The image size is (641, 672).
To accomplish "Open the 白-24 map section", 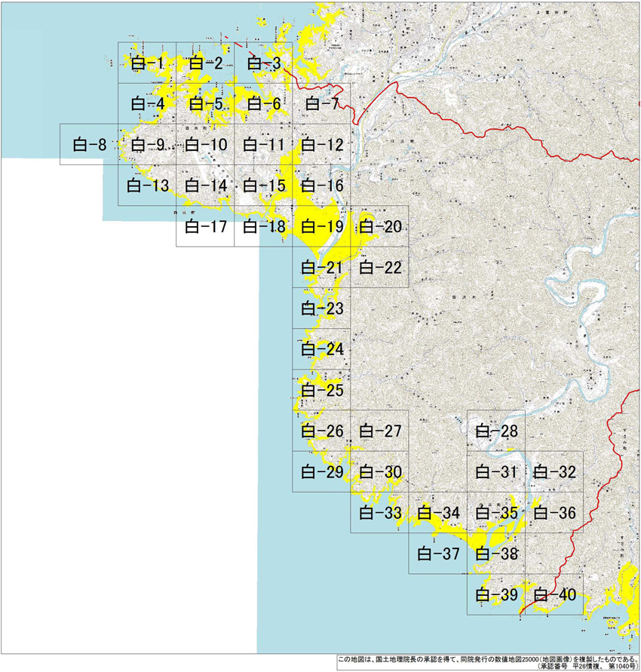I will (x=322, y=349).
